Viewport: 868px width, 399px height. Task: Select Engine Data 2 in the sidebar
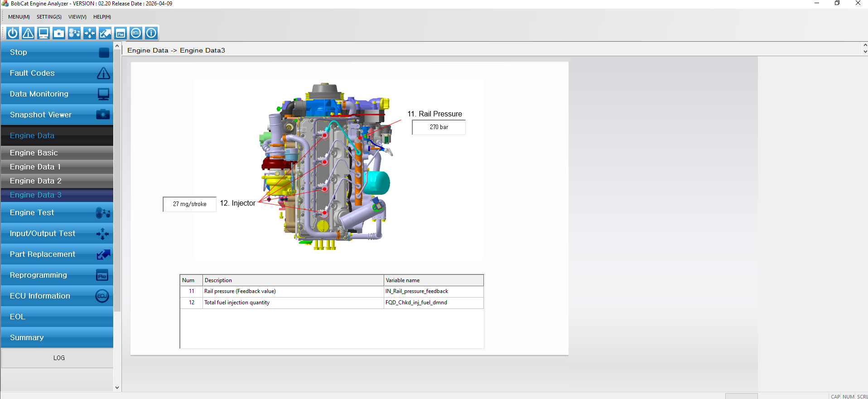point(57,181)
